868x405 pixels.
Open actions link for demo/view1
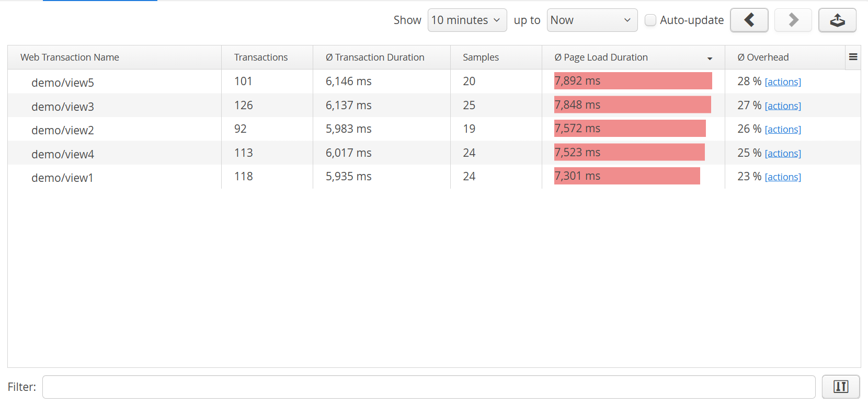tap(783, 177)
